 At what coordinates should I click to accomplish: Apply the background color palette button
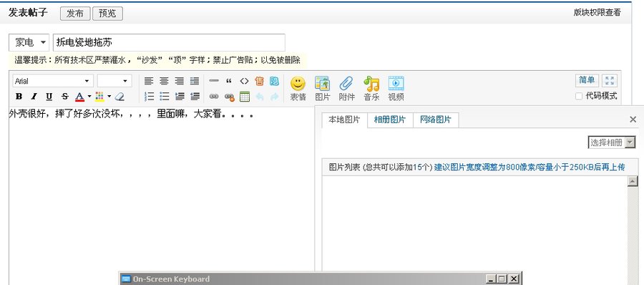pyautogui.click(x=99, y=97)
